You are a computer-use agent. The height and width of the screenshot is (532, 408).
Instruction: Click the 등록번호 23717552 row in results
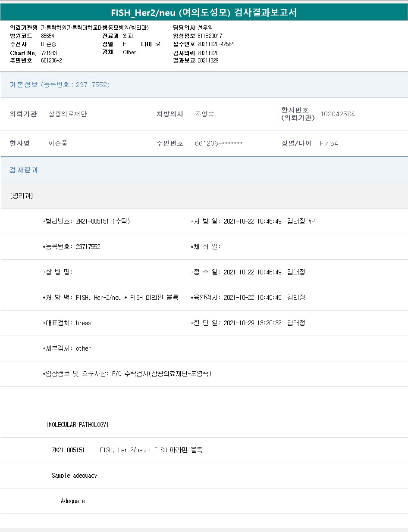pyautogui.click(x=72, y=247)
